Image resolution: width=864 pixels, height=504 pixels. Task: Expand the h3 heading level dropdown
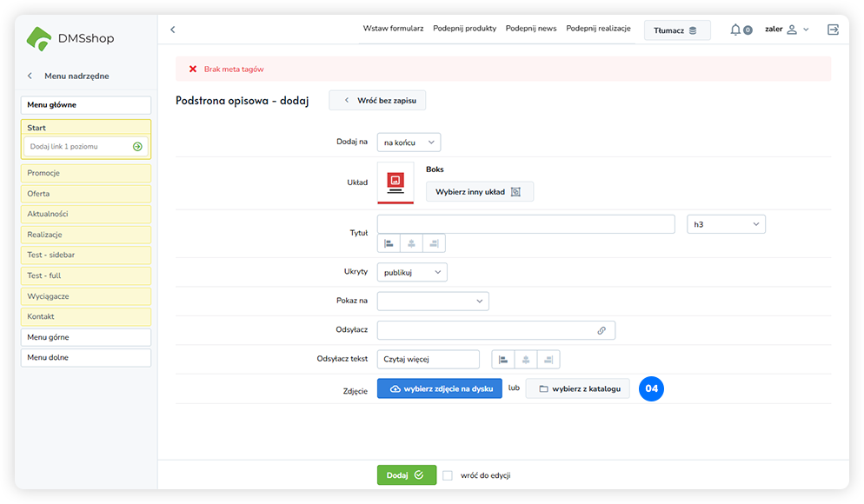[x=726, y=224]
